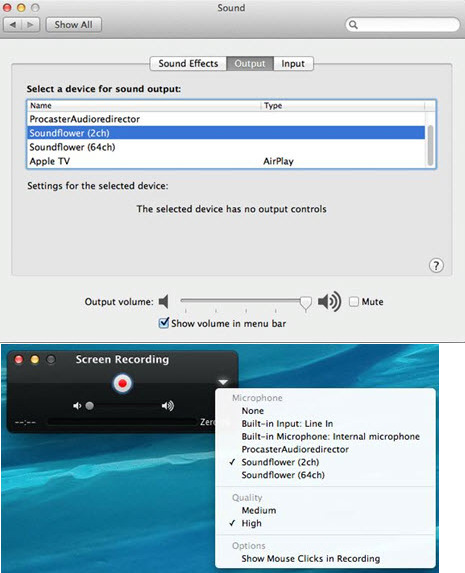The width and height of the screenshot is (465, 573).
Task: Choose Built-in Microphone: Internal microphone
Action: [325, 436]
